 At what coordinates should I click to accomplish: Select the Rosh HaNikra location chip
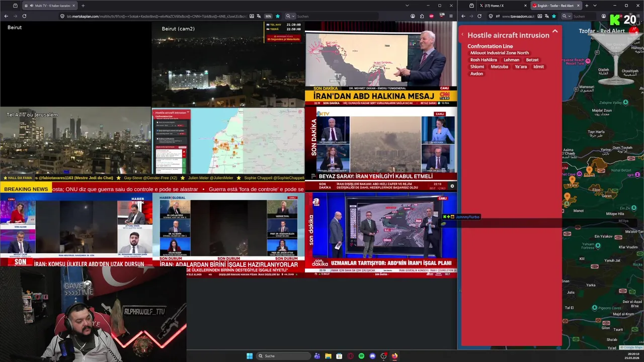(484, 60)
